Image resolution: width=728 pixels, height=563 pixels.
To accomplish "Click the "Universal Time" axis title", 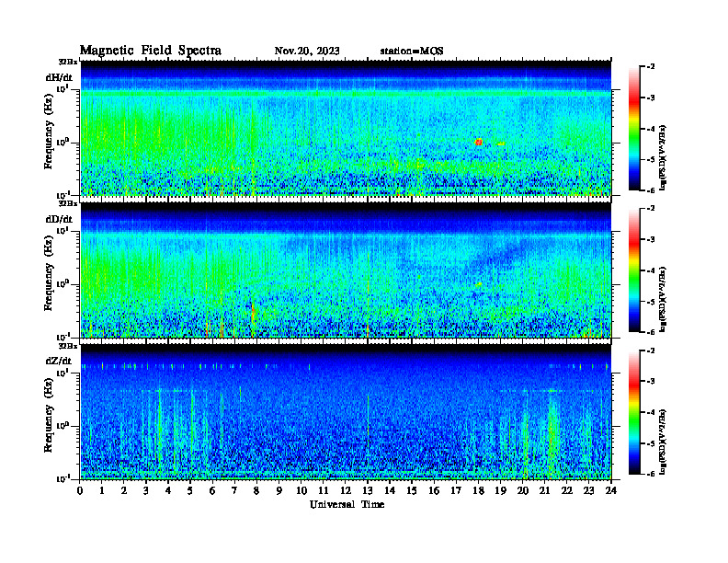I will (347, 504).
